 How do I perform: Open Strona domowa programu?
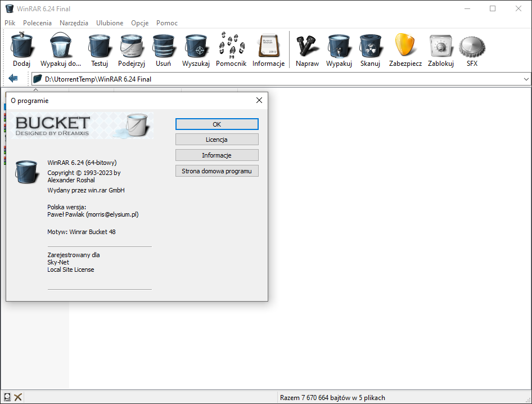pyautogui.click(x=217, y=170)
